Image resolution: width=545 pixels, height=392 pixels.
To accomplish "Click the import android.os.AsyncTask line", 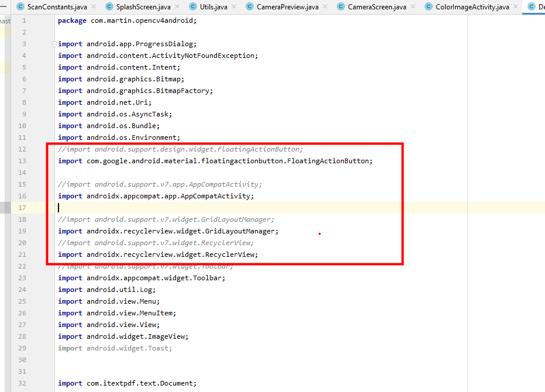I will tap(115, 114).
